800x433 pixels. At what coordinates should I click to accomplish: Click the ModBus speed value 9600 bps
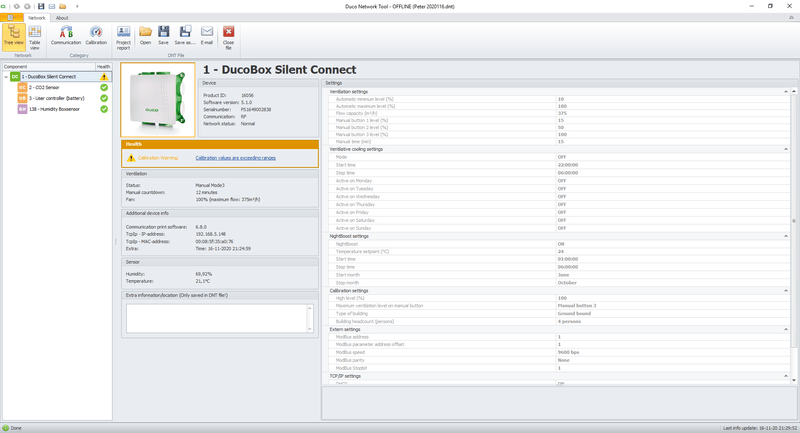(568, 352)
